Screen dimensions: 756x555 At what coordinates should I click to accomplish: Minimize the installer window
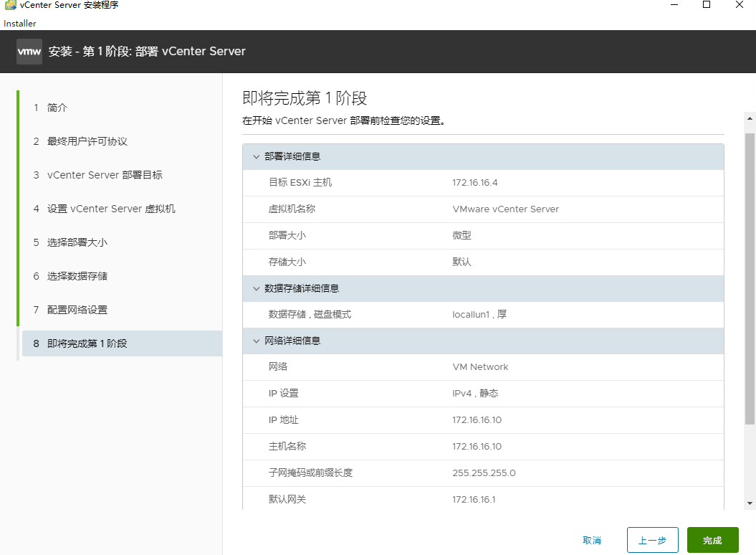pyautogui.click(x=674, y=5)
